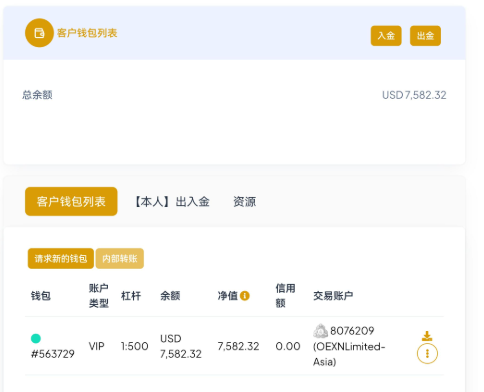Click wallet number #563729
Screen dimensions: 484x392
pyautogui.click(x=53, y=354)
